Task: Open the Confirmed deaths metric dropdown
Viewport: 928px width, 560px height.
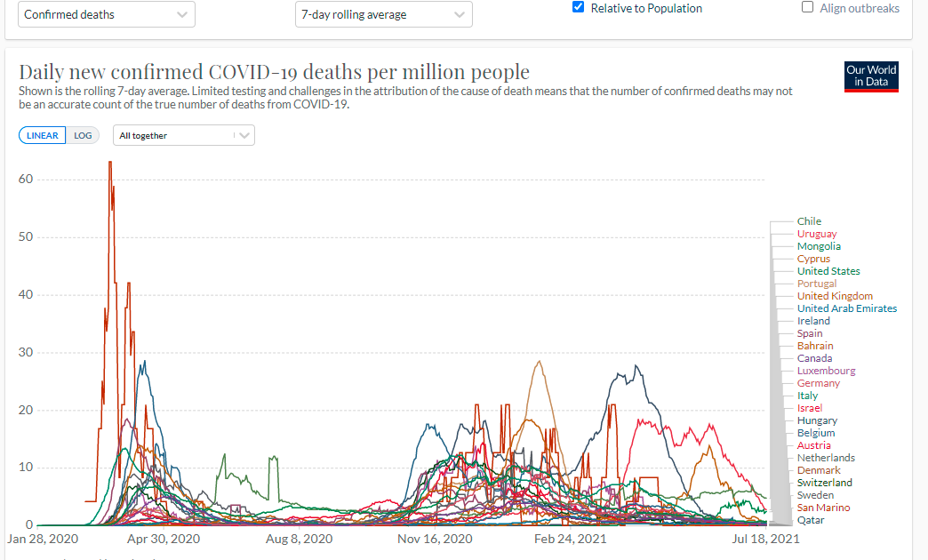Action: coord(106,14)
